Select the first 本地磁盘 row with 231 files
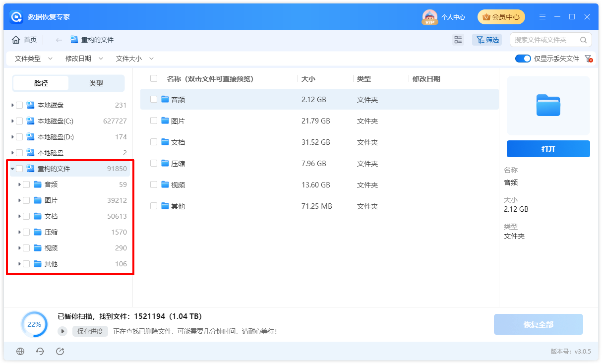The height and width of the screenshot is (364, 602). tap(69, 105)
